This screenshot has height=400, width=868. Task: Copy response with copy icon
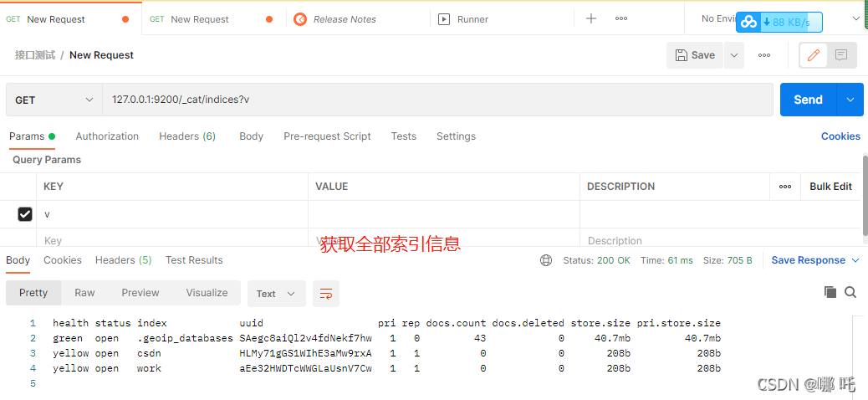[x=830, y=292]
